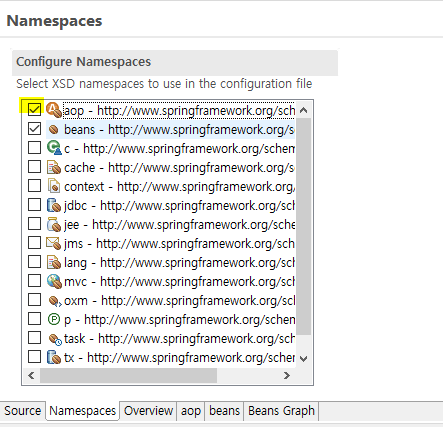The height and width of the screenshot is (427, 443).
Task: Select the lang namespace row text
Action: (179, 262)
